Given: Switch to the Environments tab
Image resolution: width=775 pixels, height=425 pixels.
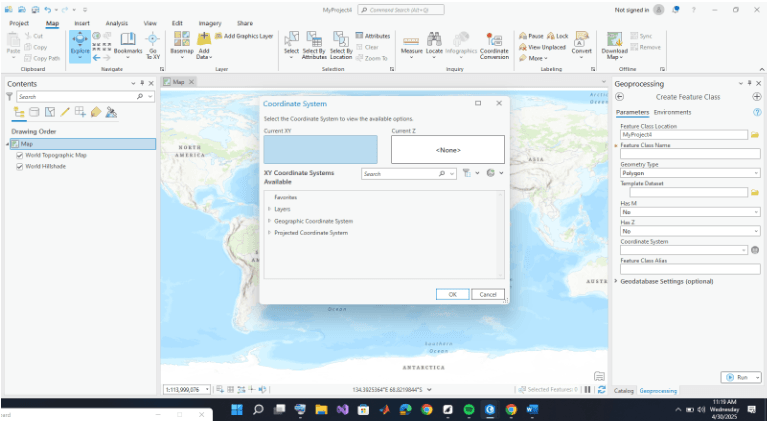Looking at the screenshot, I should tap(672, 112).
